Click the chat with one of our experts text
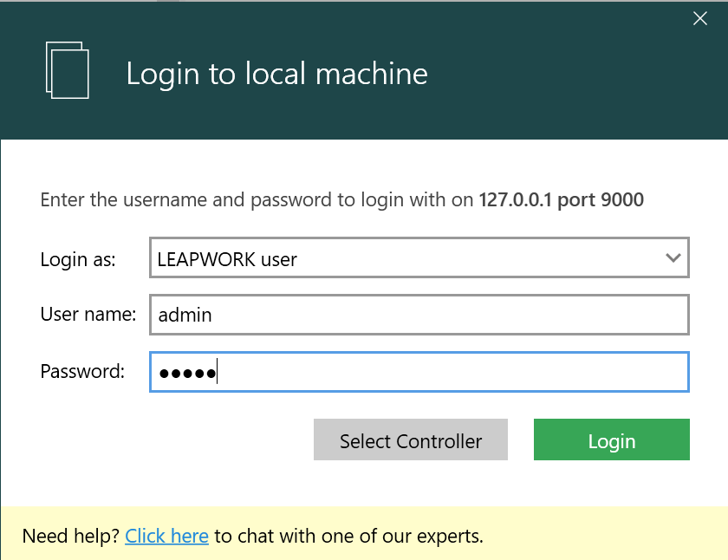Viewport: 728px width, 560px height. click(x=348, y=536)
